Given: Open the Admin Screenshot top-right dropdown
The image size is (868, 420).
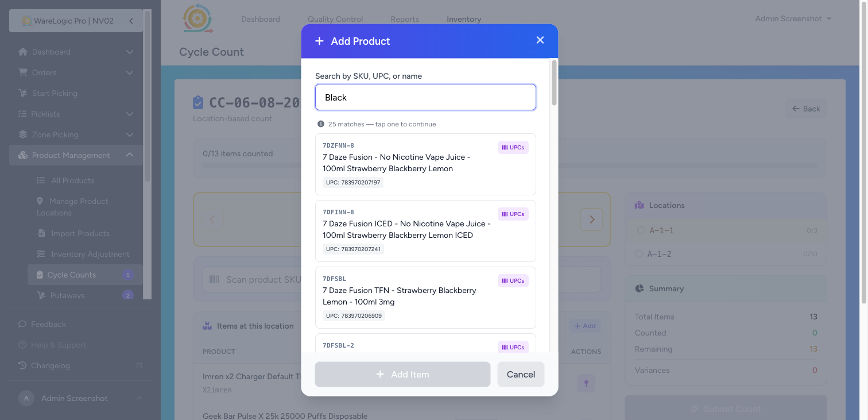Looking at the screenshot, I should (793, 18).
